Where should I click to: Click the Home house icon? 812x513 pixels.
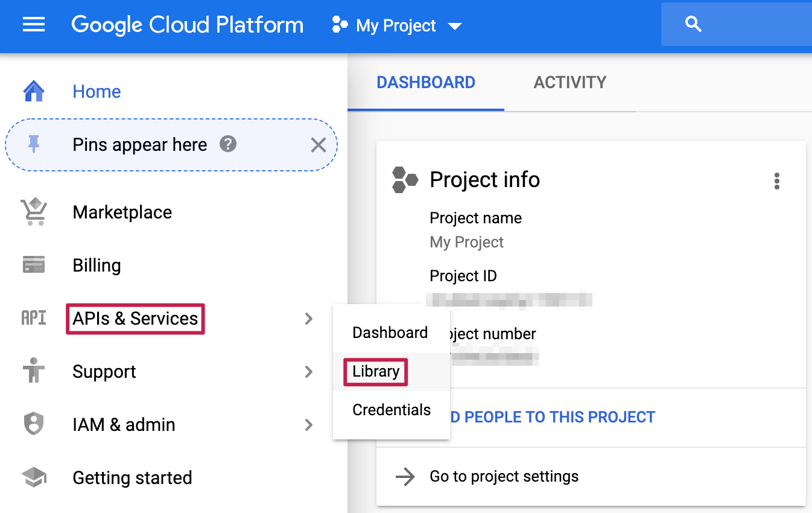[x=34, y=91]
